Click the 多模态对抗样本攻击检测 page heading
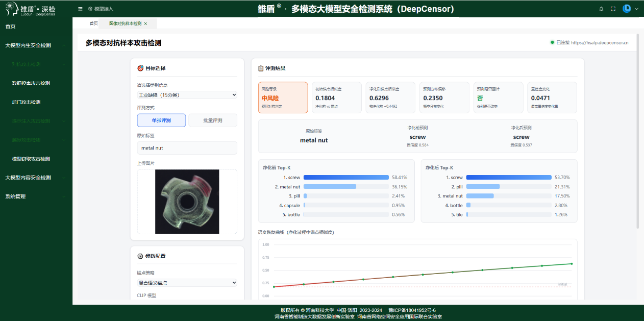 click(123, 43)
